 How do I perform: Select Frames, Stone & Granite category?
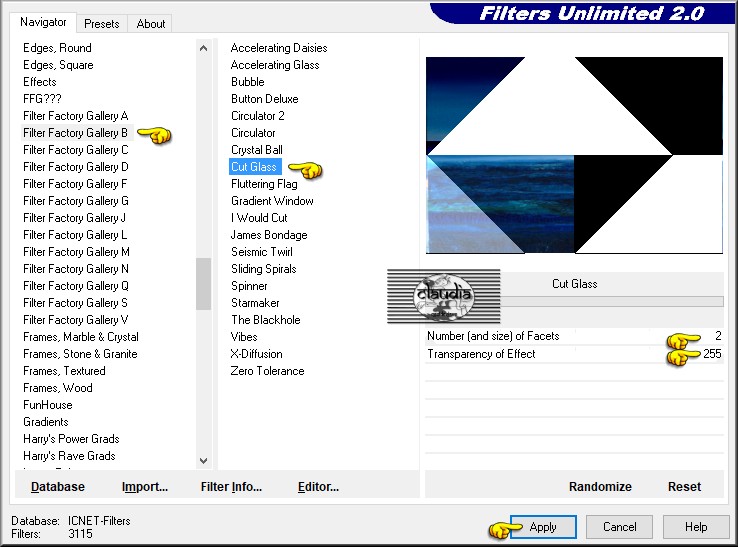click(x=80, y=354)
